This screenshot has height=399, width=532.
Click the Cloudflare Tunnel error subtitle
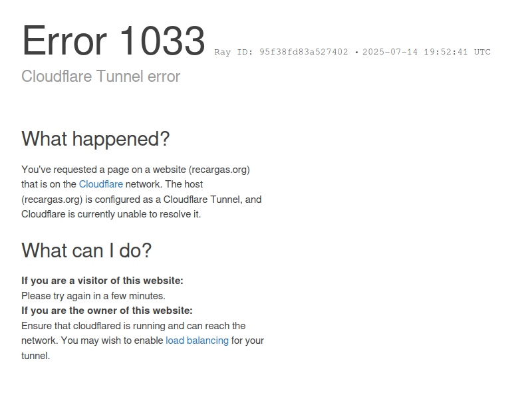pyautogui.click(x=101, y=76)
